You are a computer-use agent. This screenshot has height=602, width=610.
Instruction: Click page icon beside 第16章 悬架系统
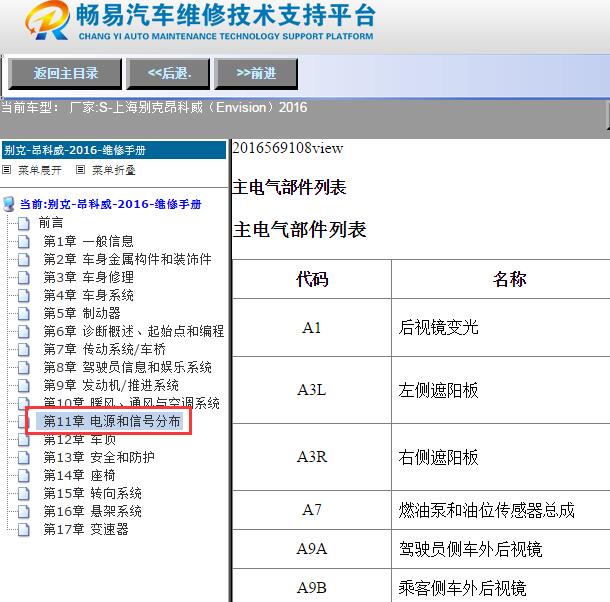pyautogui.click(x=24, y=512)
